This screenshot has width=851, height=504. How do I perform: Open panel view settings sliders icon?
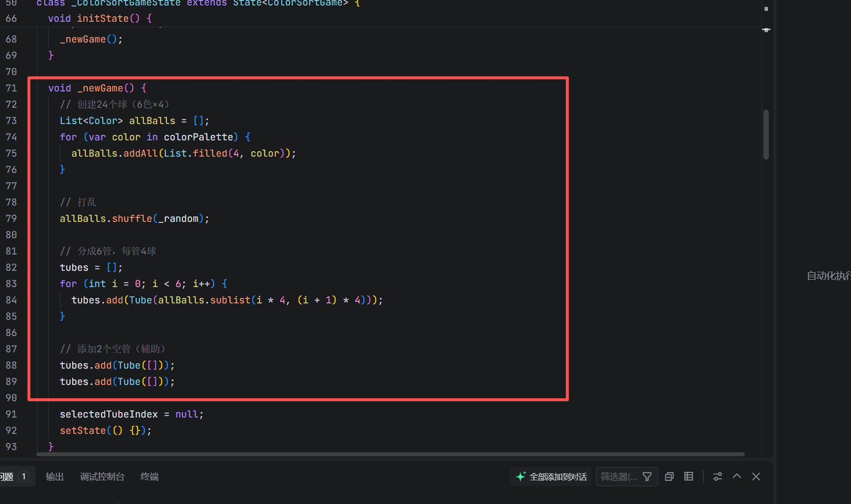click(x=718, y=476)
